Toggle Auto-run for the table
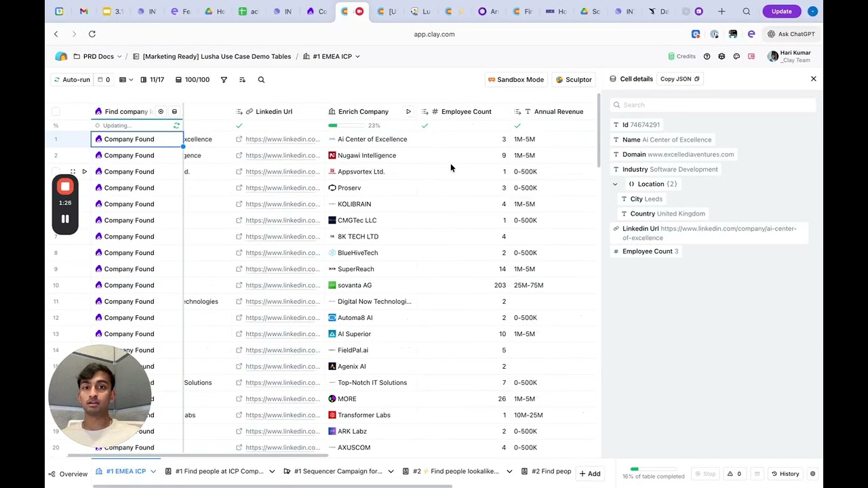868x488 pixels. tap(72, 79)
